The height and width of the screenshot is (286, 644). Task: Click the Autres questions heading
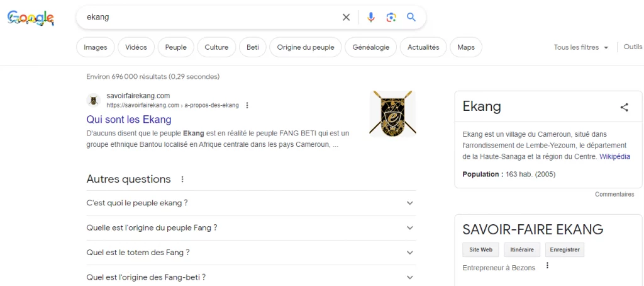pos(128,179)
